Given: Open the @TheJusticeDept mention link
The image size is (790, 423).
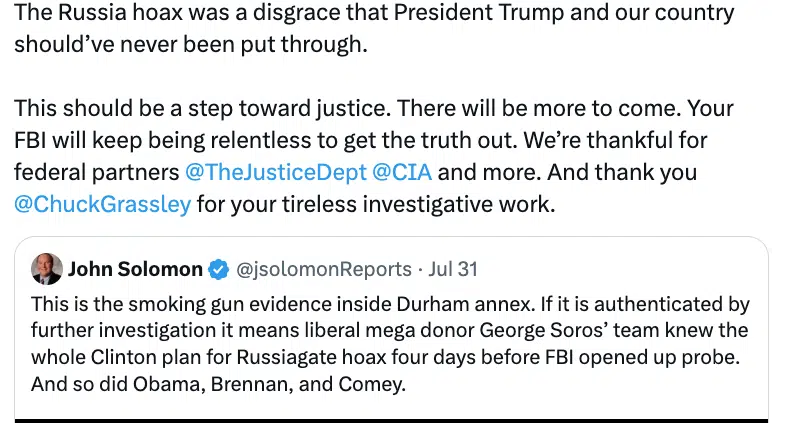Looking at the screenshot, I should click(276, 172).
